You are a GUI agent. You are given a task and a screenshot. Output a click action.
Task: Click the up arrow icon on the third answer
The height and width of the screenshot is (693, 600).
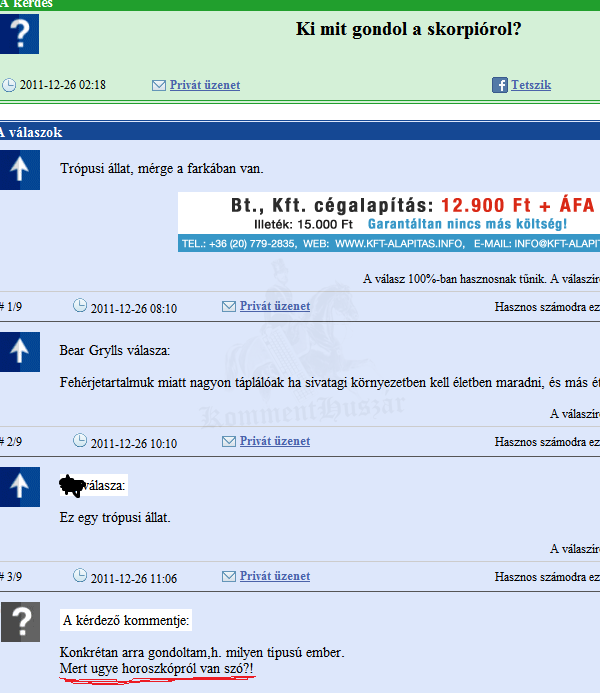pos(20,486)
